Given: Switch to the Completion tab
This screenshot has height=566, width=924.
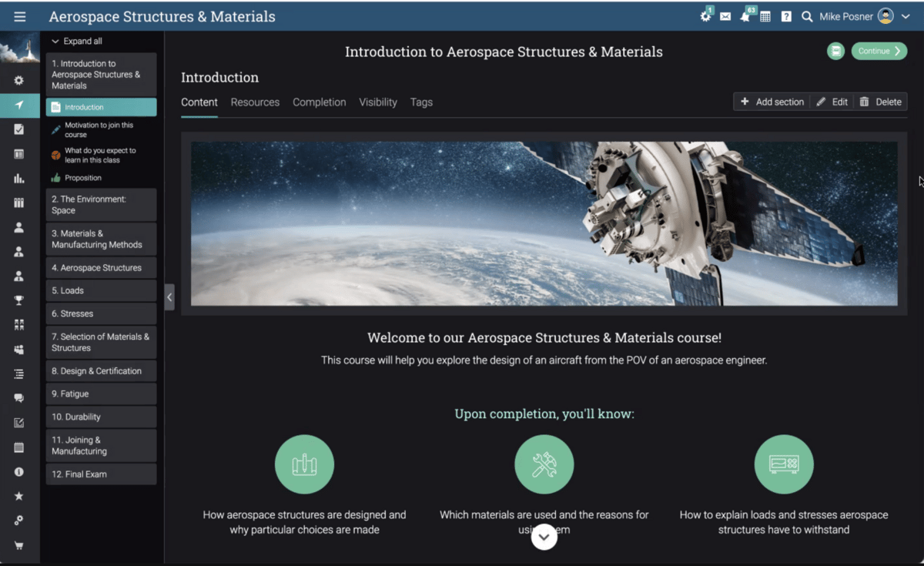Looking at the screenshot, I should tap(319, 102).
